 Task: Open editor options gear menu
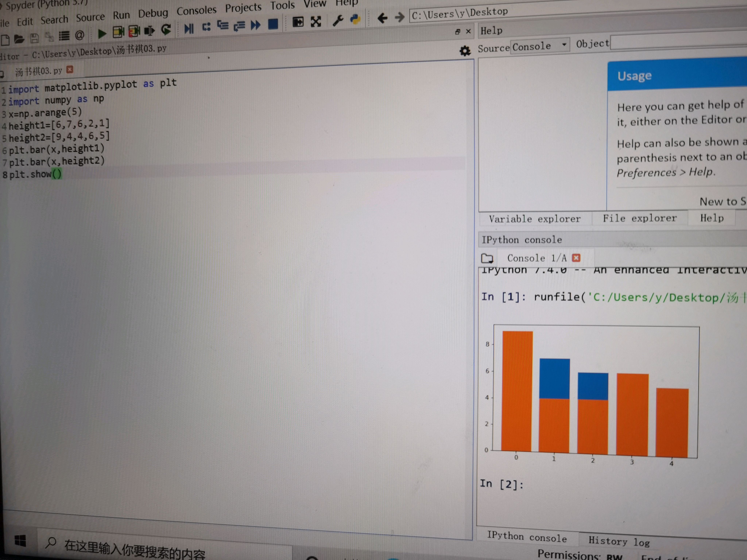(x=465, y=51)
